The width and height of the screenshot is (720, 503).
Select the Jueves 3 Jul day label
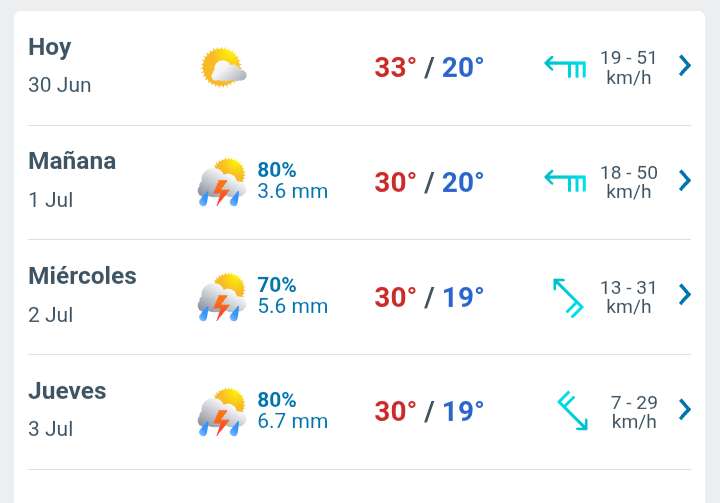click(67, 409)
